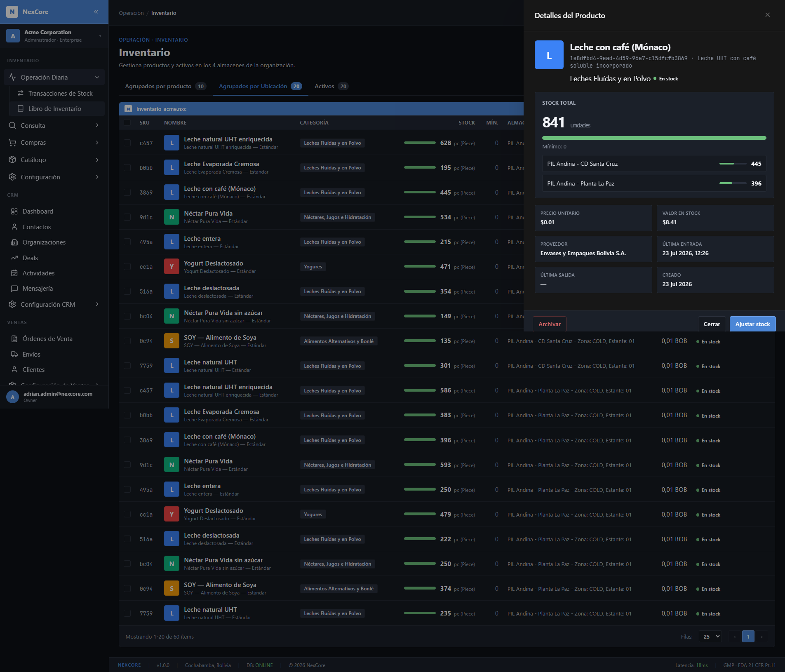Sort by the CATEGORÍA column header
This screenshot has height=672, width=785.
pyautogui.click(x=314, y=122)
